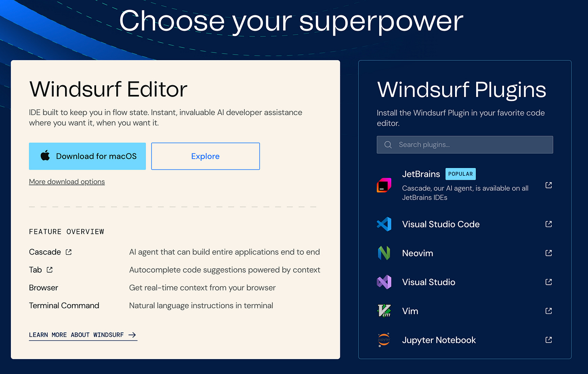Click external link icon next to Cascade
Screen dimensions: 588x374
click(69, 252)
